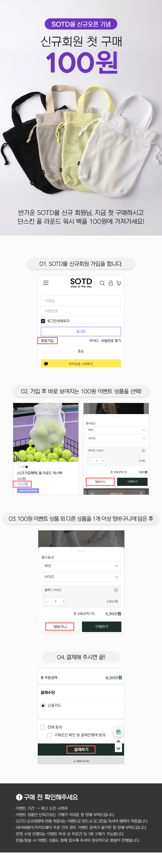
Task: Open 색상 dropdown above 화이트 / FREE
Action: click(x=116, y=430)
